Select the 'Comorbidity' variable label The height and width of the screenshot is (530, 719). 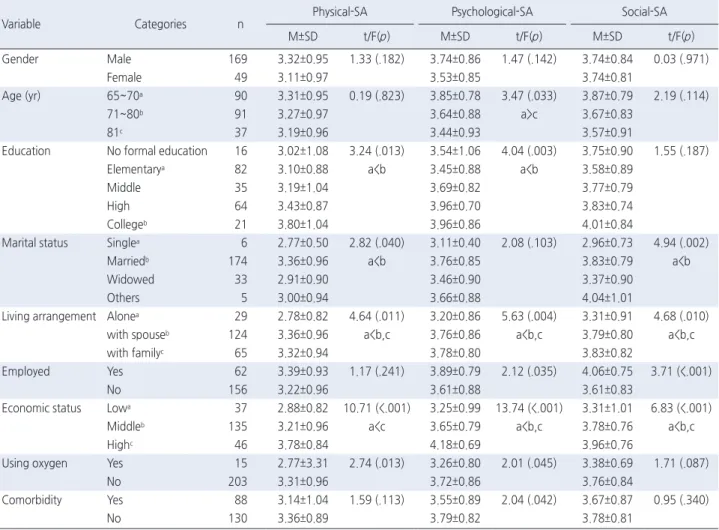[32, 500]
